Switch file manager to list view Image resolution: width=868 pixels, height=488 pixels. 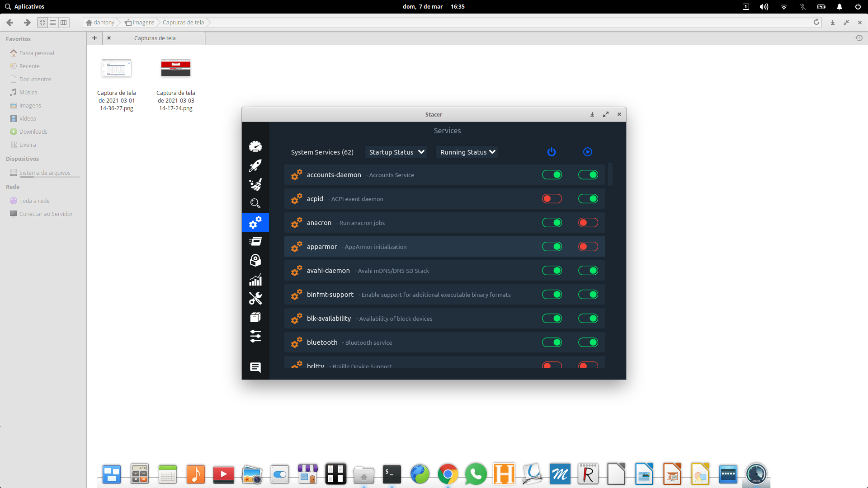click(x=53, y=22)
